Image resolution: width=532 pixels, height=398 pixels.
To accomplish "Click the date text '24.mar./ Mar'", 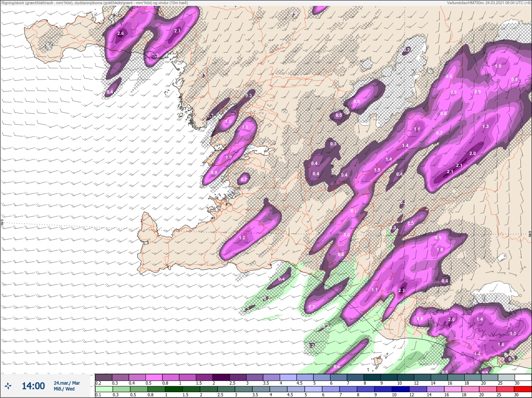I will [x=66, y=383].
